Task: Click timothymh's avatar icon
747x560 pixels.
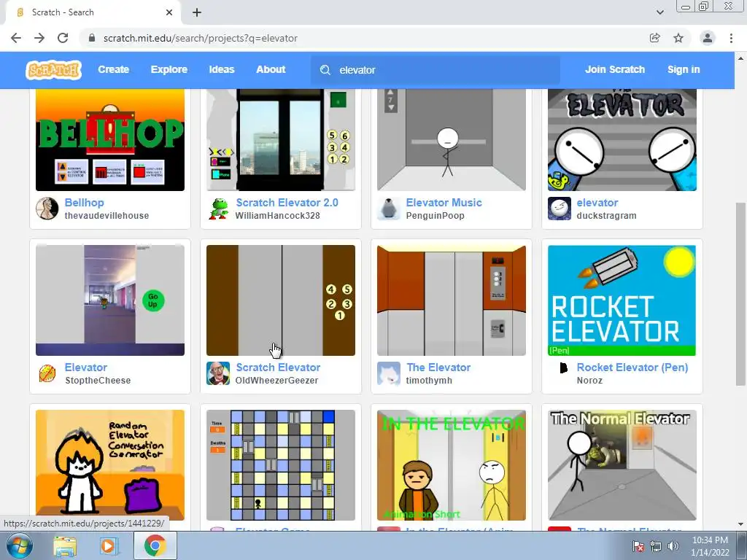Action: tap(389, 373)
